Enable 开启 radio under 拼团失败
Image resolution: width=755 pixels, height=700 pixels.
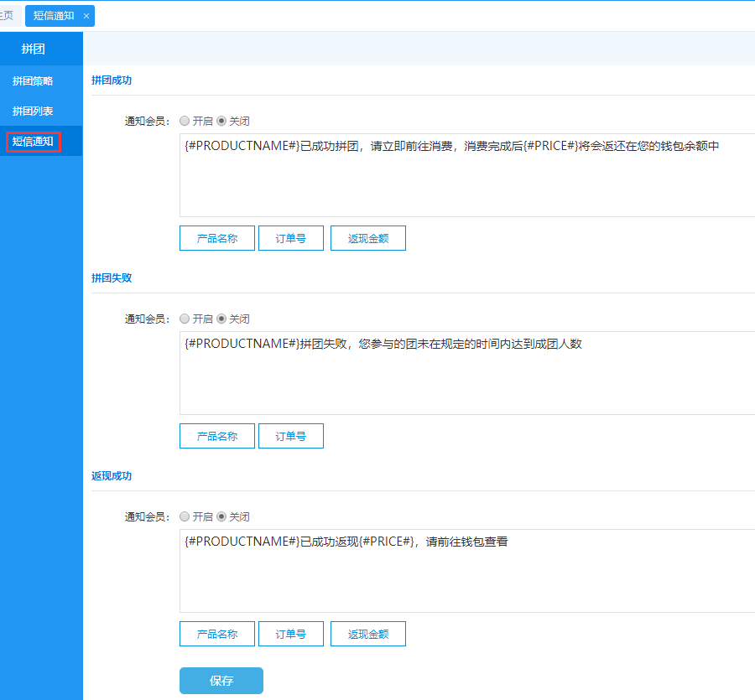pos(185,319)
